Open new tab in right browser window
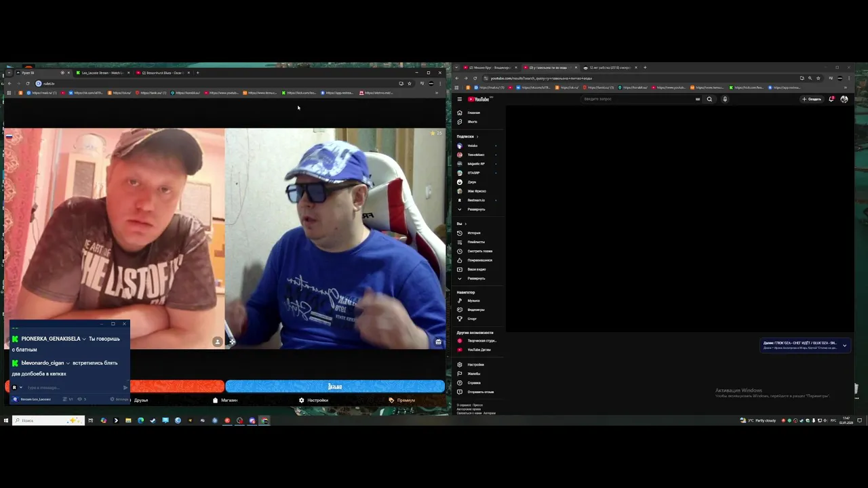The height and width of the screenshot is (488, 868). [x=645, y=68]
